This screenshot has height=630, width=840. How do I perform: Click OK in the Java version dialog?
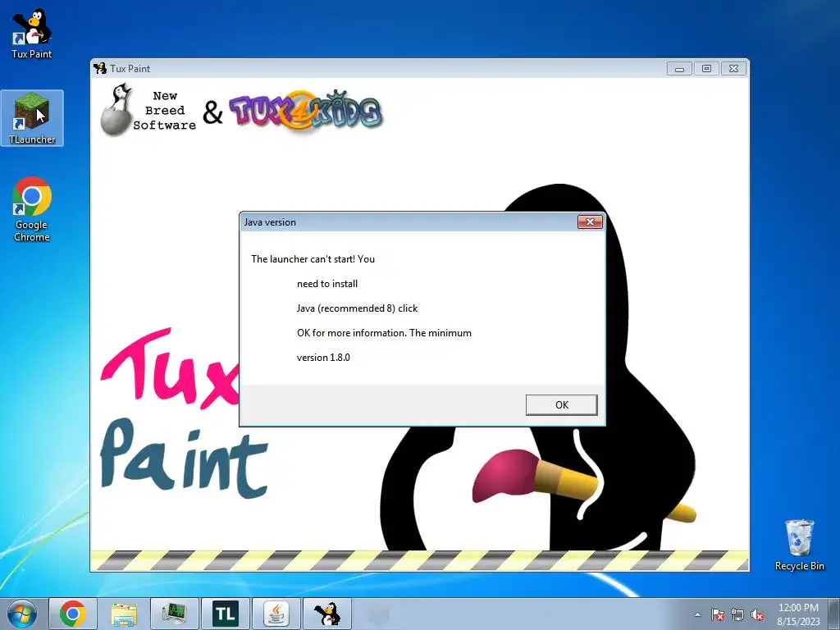(561, 405)
